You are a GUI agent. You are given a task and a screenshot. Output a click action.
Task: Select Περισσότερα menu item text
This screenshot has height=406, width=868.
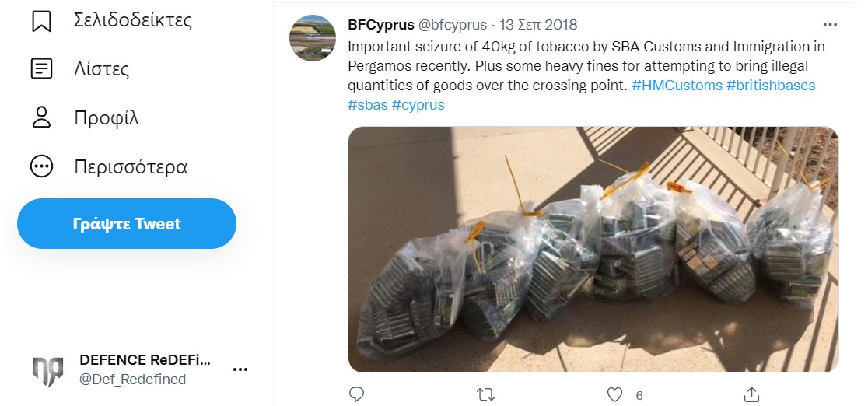[x=131, y=166]
